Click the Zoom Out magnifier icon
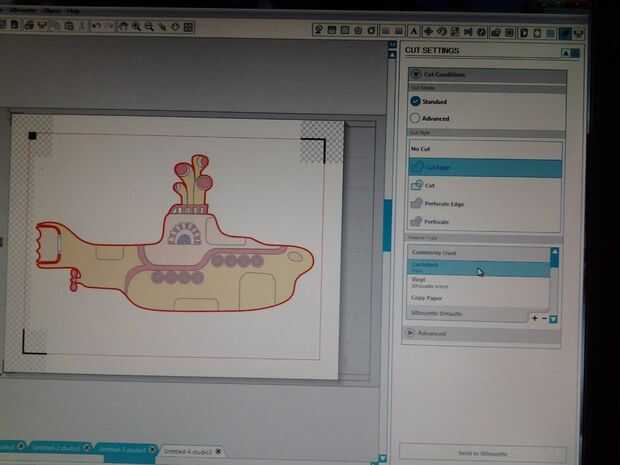 [149, 26]
